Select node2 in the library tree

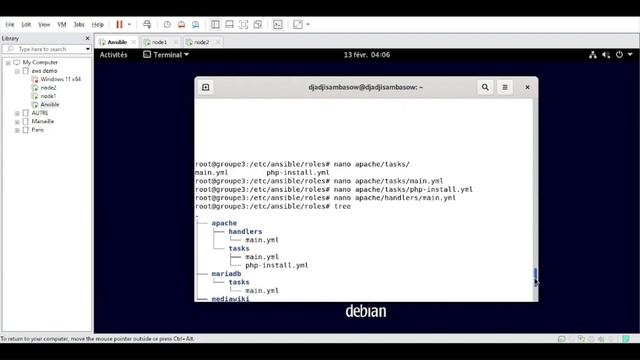click(x=48, y=88)
